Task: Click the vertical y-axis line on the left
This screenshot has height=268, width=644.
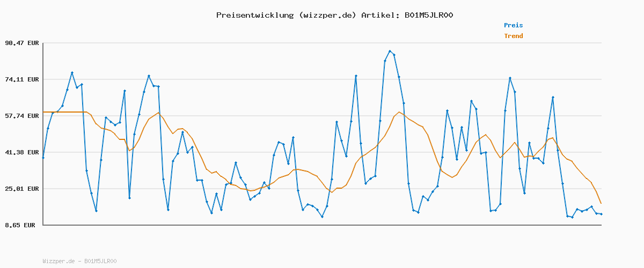Action: point(43,134)
